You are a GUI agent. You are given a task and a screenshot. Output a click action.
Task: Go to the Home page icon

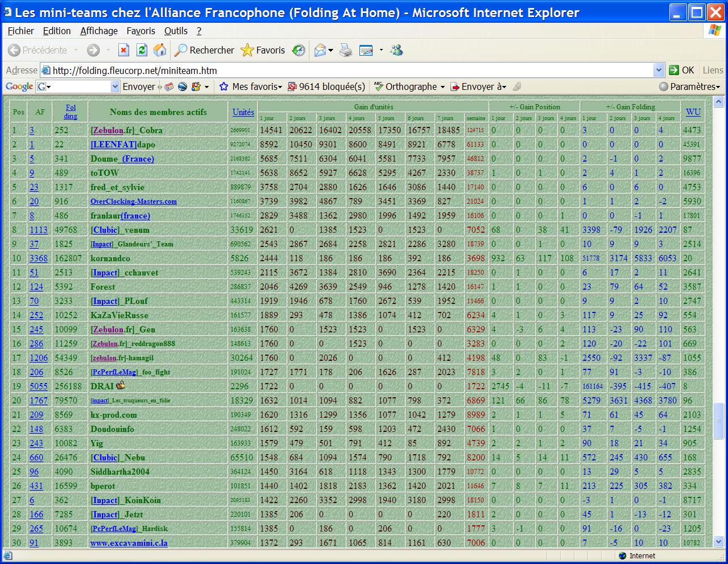click(x=160, y=51)
